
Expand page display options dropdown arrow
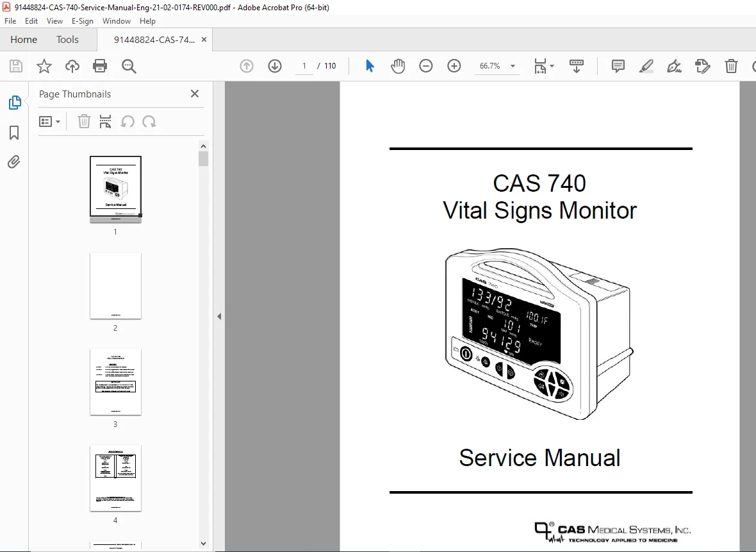(552, 66)
